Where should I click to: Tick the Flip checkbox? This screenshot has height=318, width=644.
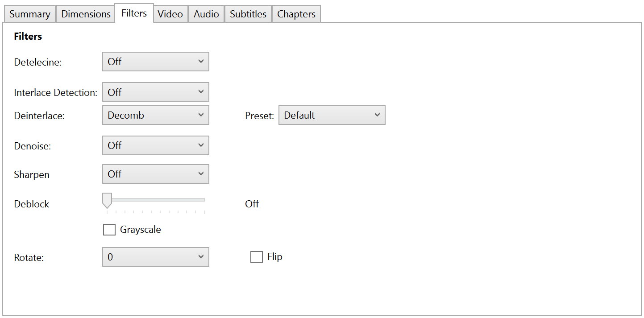pos(257,257)
